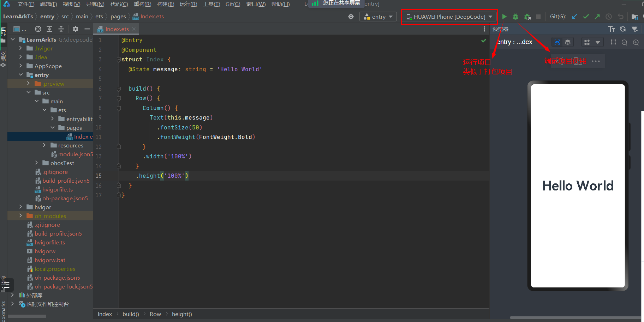
Task: Toggle the layers view in previewer
Action: click(568, 42)
